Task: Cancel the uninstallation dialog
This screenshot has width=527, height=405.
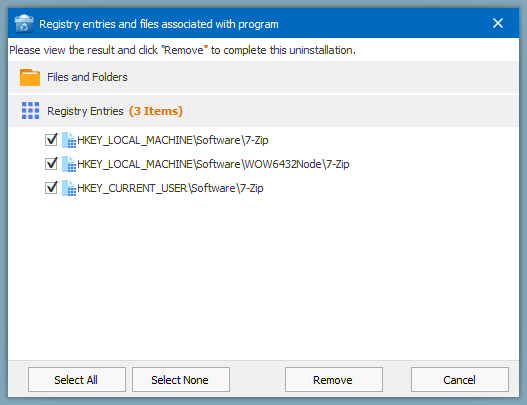Action: 460,379
